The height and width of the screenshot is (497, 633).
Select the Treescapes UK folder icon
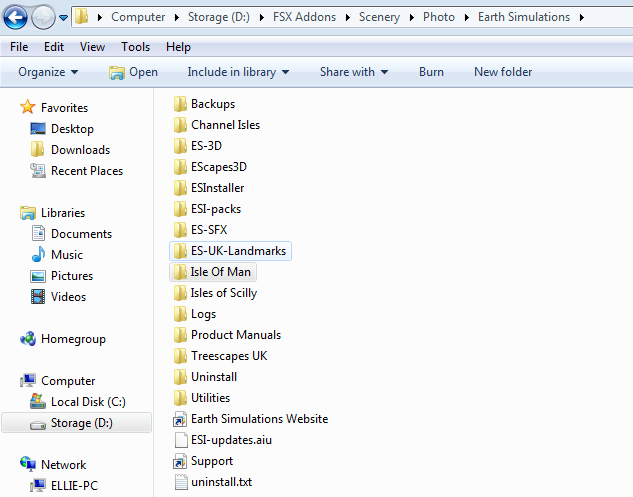[x=180, y=356]
